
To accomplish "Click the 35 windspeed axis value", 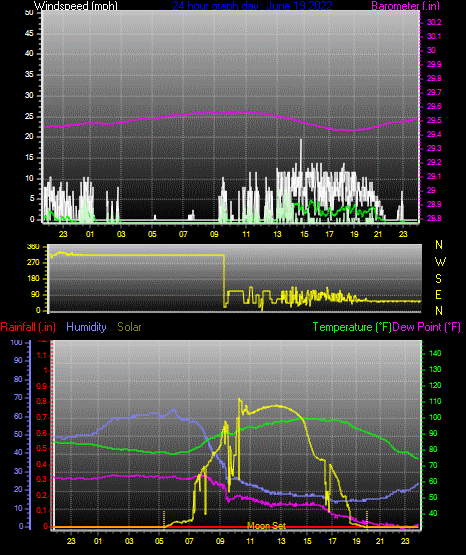I will pyautogui.click(x=29, y=75).
